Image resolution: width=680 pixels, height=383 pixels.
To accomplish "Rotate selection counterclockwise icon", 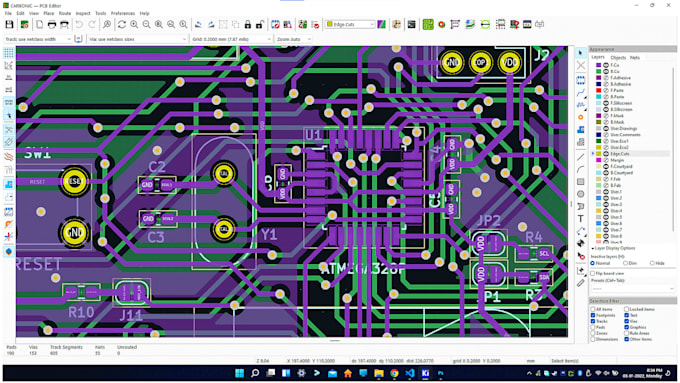I will 198,25.
